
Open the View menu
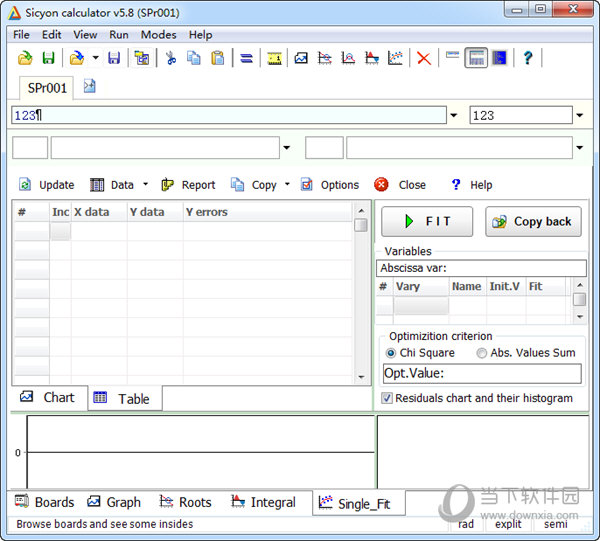tap(85, 35)
